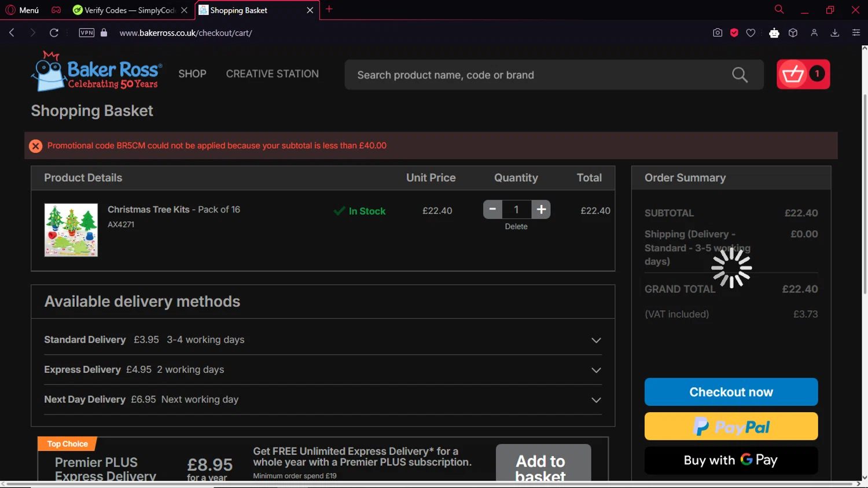Click the product code AX4271
The image size is (868, 488).
click(121, 225)
